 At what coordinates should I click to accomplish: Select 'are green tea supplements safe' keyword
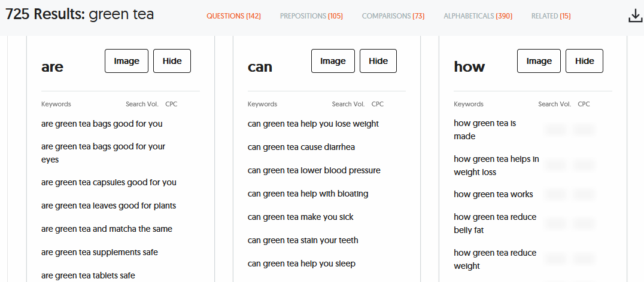coord(99,252)
